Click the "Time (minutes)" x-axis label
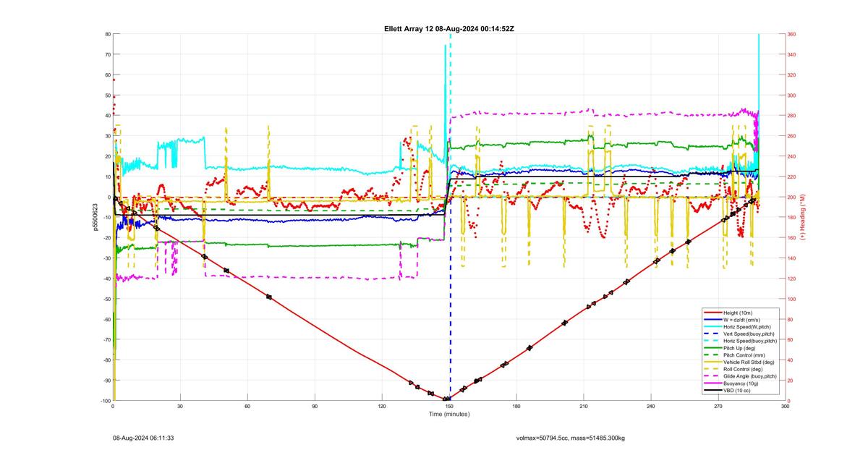This screenshot has height=450, width=868. tap(449, 415)
